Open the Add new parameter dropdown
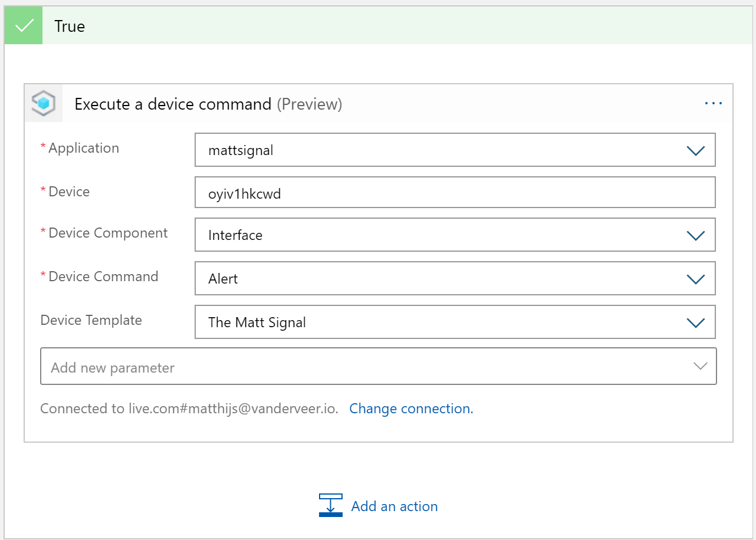Screen dimensions: 756x540 (x=377, y=366)
